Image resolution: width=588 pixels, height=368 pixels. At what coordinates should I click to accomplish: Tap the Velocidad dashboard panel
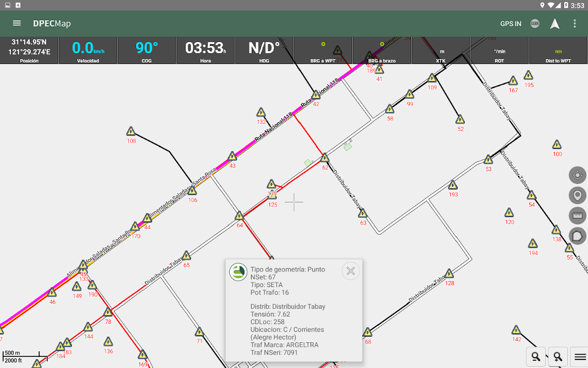pos(88,51)
